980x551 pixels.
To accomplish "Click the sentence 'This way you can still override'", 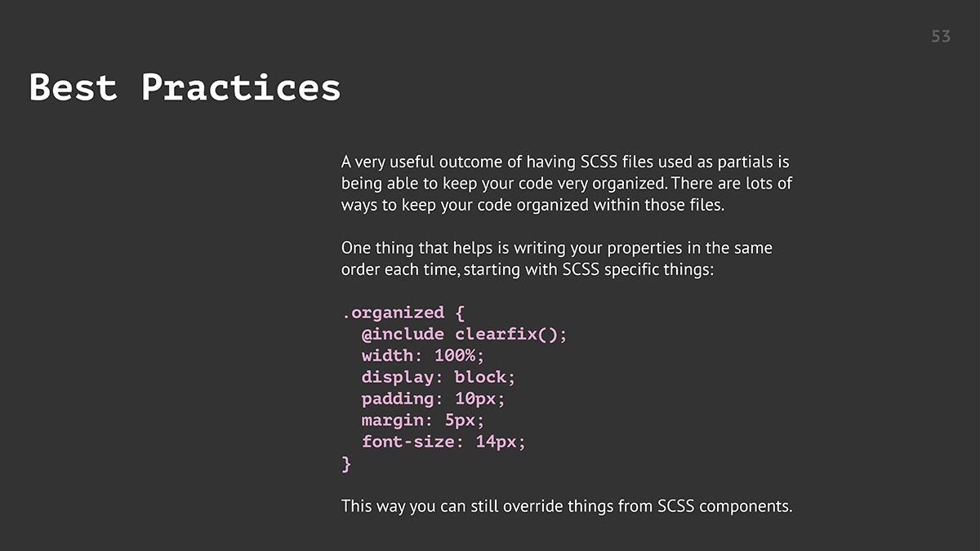I will (x=567, y=506).
